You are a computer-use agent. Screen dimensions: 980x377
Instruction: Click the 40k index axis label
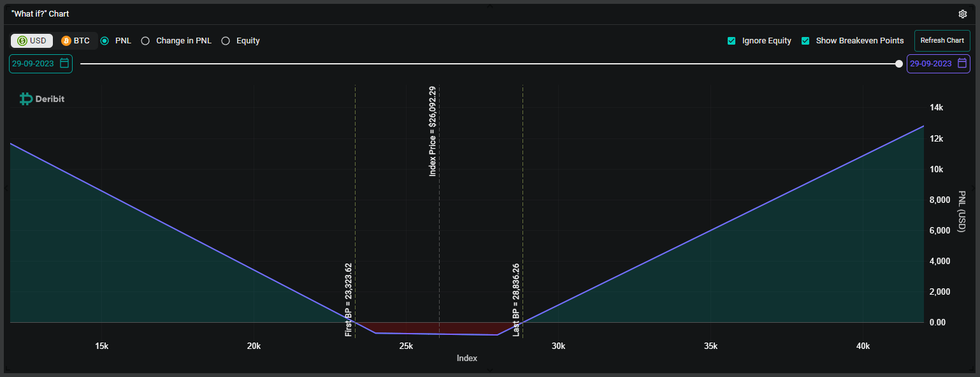863,346
